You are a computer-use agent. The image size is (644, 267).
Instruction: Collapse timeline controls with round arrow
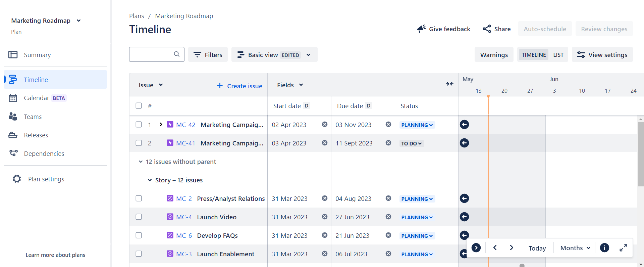tap(476, 248)
